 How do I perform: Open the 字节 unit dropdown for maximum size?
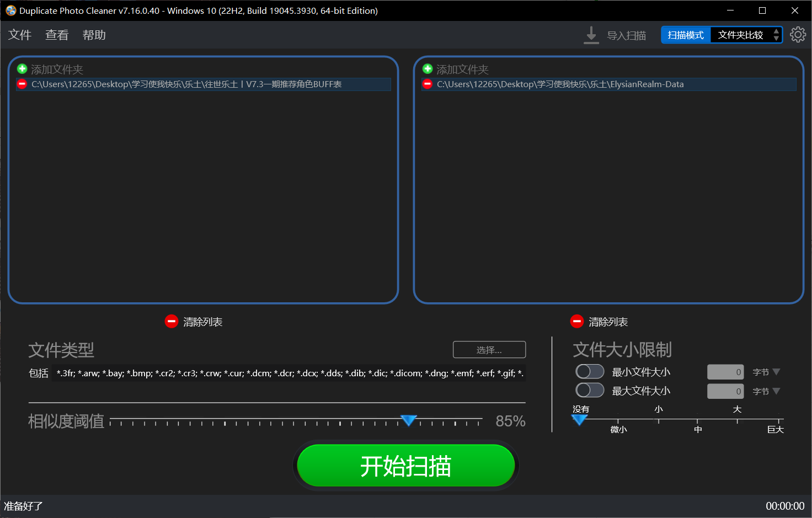pyautogui.click(x=766, y=392)
